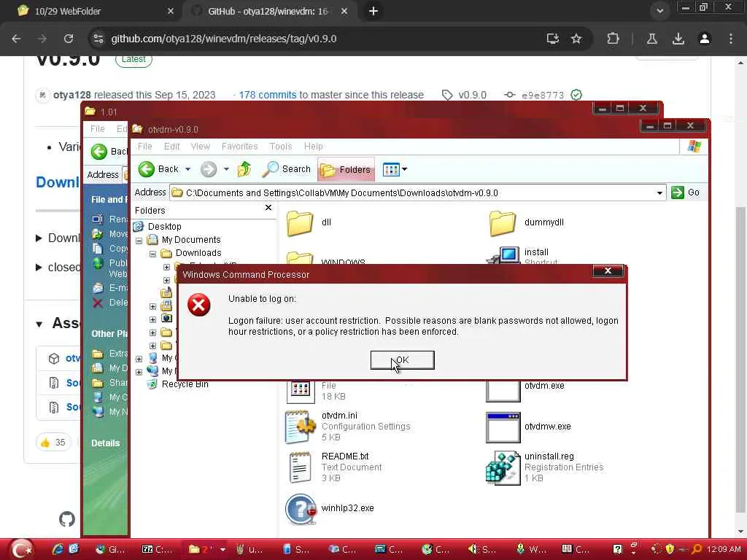Select the otvdmw.exe file
The width and height of the screenshot is (747, 560).
point(528,427)
